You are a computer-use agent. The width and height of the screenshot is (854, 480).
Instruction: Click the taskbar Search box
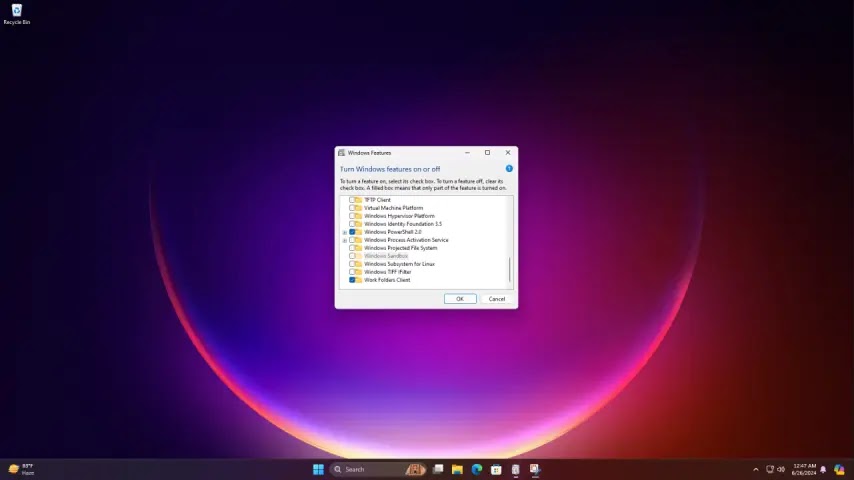(x=378, y=469)
